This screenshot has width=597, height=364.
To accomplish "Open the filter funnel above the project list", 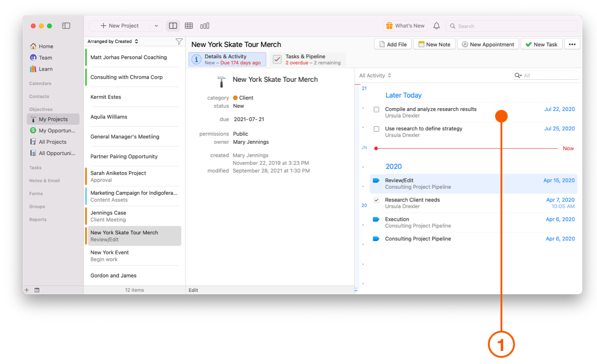I will coord(179,41).
